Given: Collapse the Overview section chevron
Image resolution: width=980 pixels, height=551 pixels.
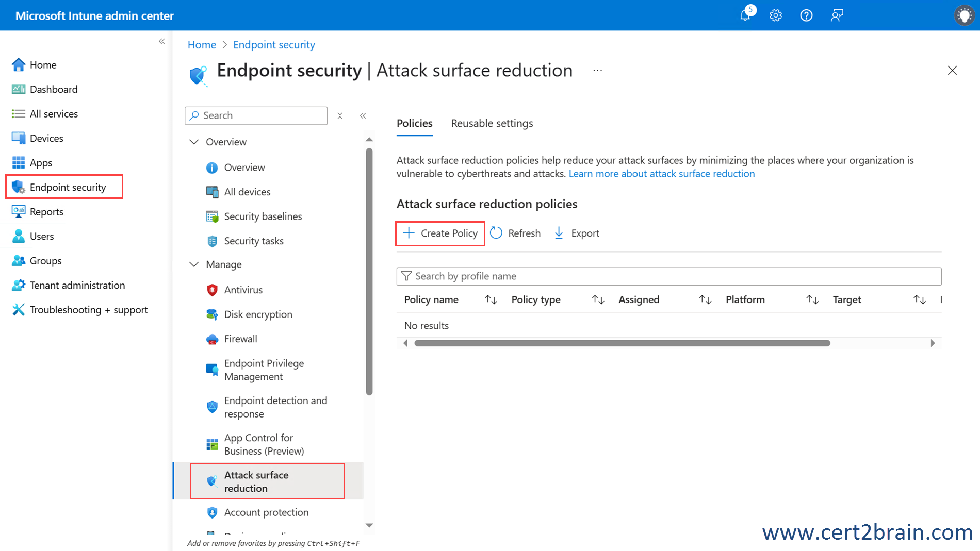Looking at the screenshot, I should [194, 142].
